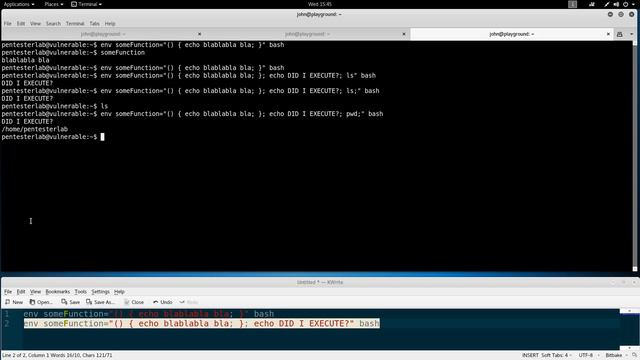Open terminal Edit menu
Image resolution: width=640 pixels, height=360 pixels.
point(21,24)
